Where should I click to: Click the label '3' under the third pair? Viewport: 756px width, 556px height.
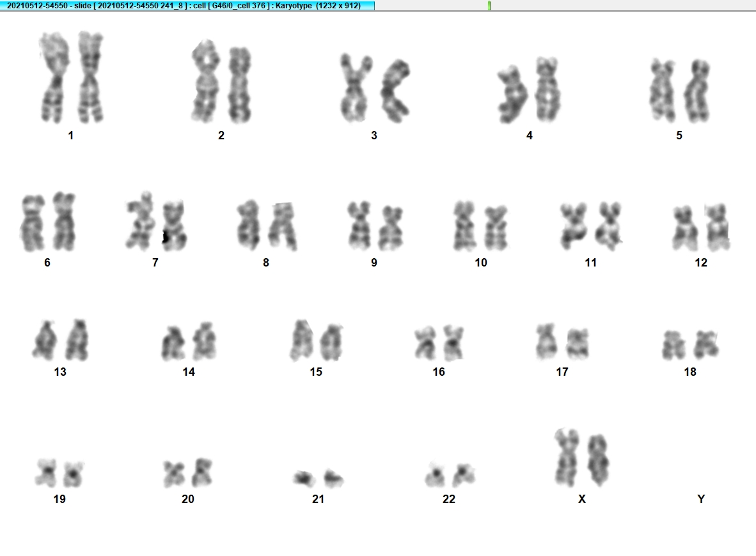point(374,135)
